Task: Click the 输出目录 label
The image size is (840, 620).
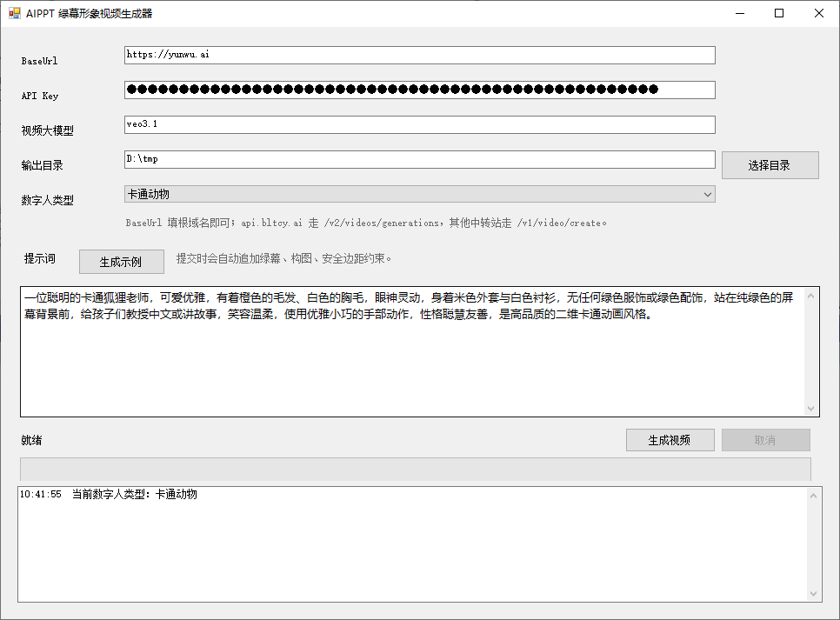Action: pos(43,165)
